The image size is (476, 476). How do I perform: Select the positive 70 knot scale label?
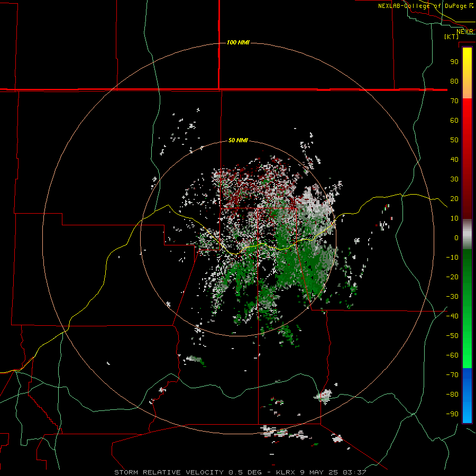coord(454,101)
